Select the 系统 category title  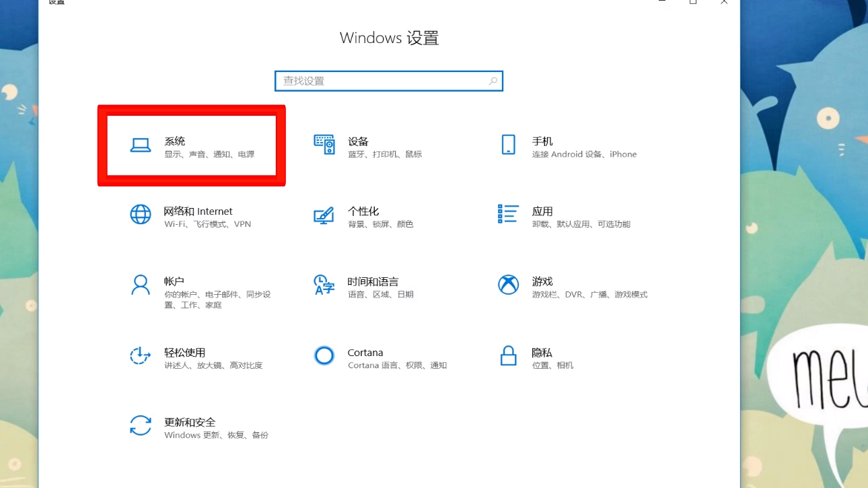pyautogui.click(x=175, y=141)
